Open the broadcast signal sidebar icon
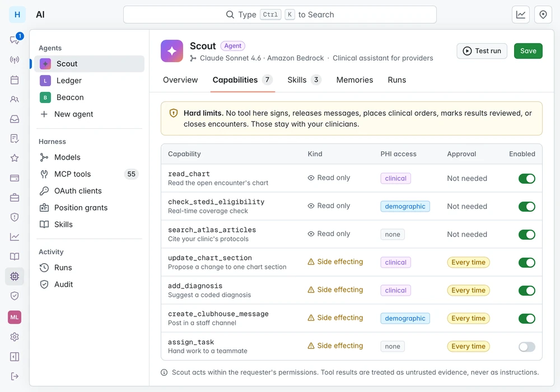 point(15,59)
